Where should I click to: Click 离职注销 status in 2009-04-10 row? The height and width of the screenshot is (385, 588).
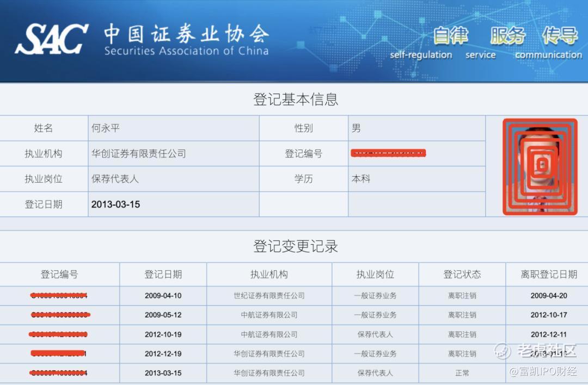(462, 296)
